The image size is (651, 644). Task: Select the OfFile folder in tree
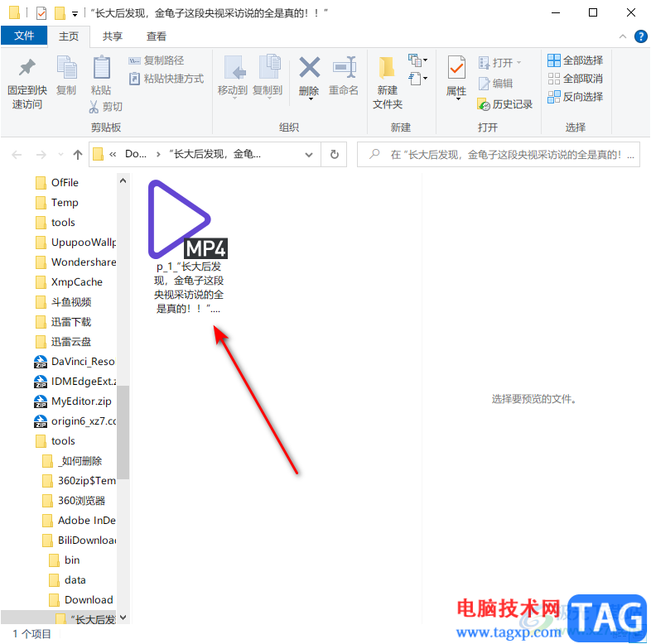coord(57,183)
